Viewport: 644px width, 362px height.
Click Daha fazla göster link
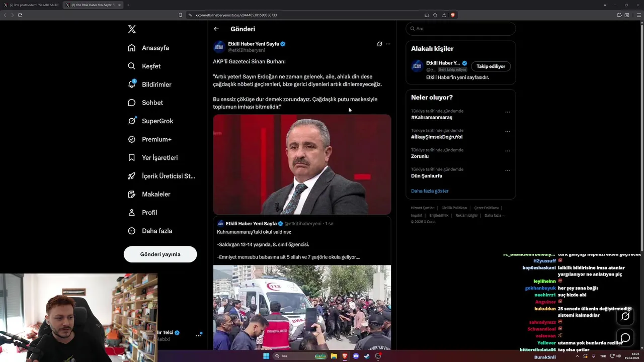430,191
